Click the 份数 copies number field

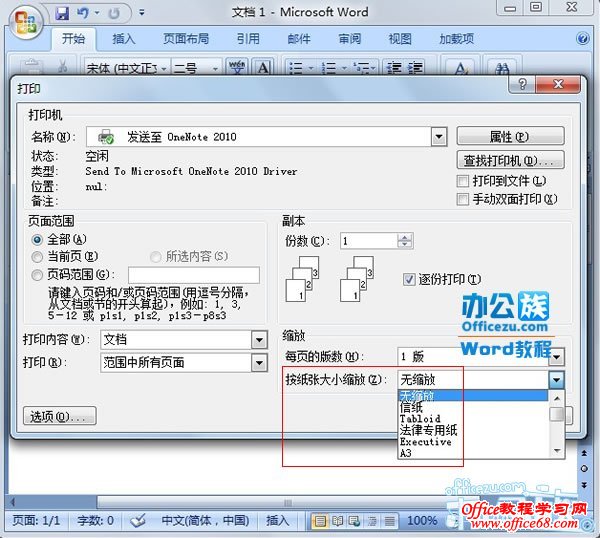point(369,241)
